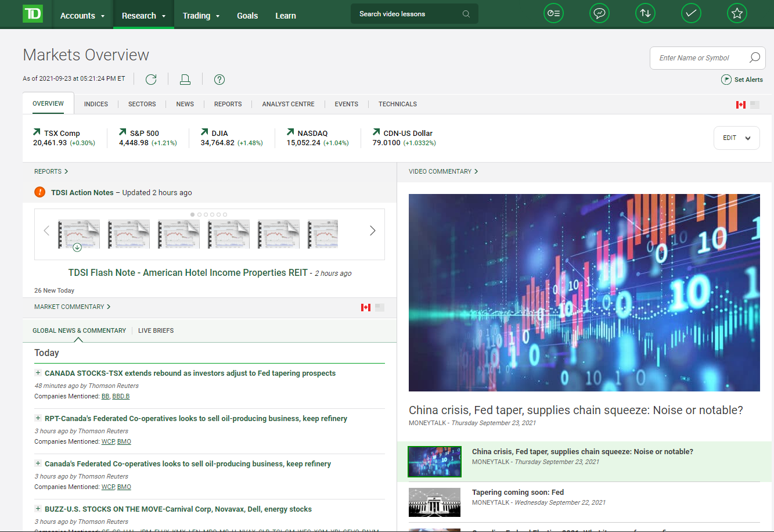Open the EDIT dropdown for indices

(x=736, y=138)
